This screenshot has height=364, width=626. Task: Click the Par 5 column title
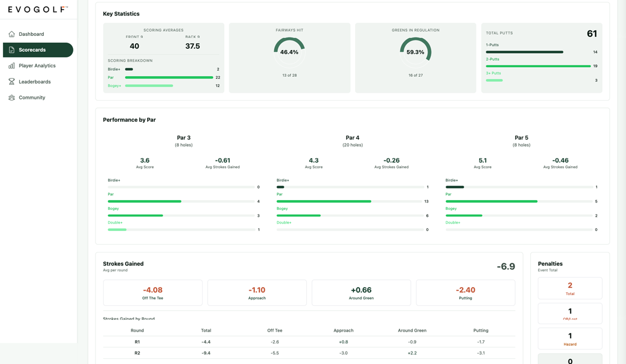(521, 138)
